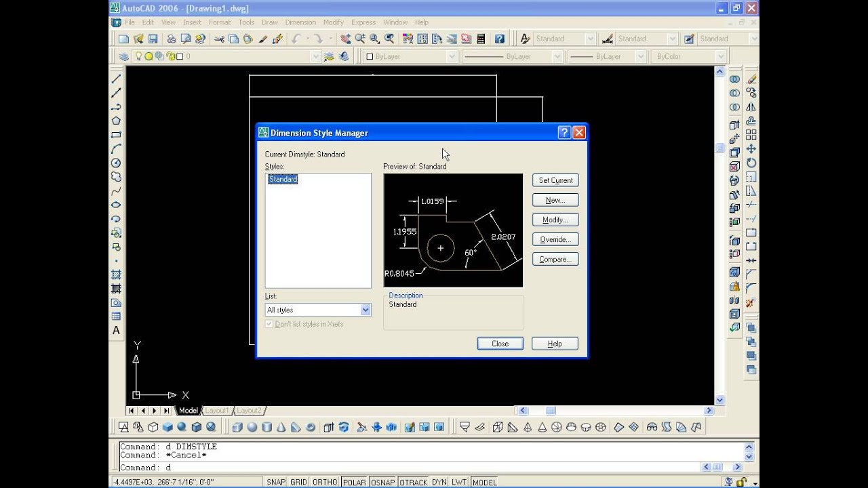Image resolution: width=868 pixels, height=488 pixels.
Task: Click the Override... button
Action: pyautogui.click(x=555, y=239)
